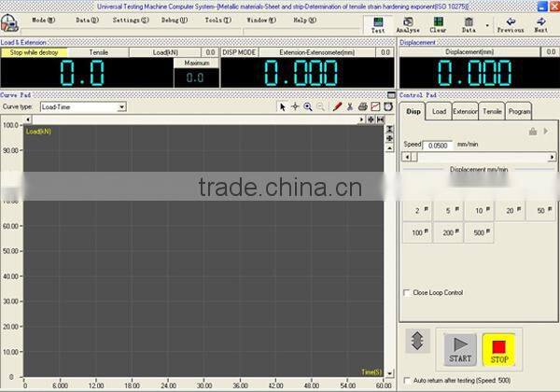Click the START button
560x392 pixels.
460,350
